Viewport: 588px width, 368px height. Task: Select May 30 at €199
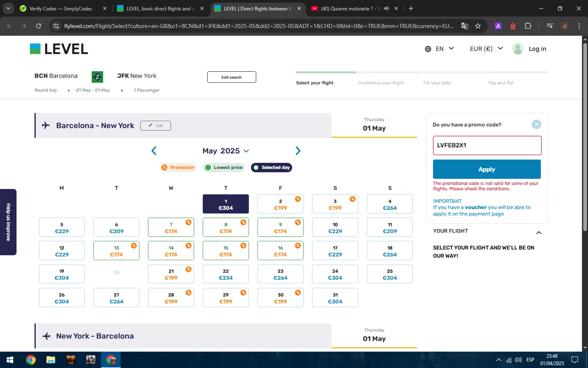click(x=280, y=297)
